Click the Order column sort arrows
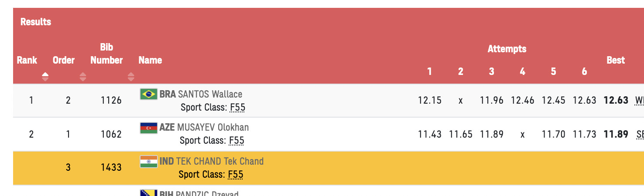This screenshot has width=644, height=196. 83,77
